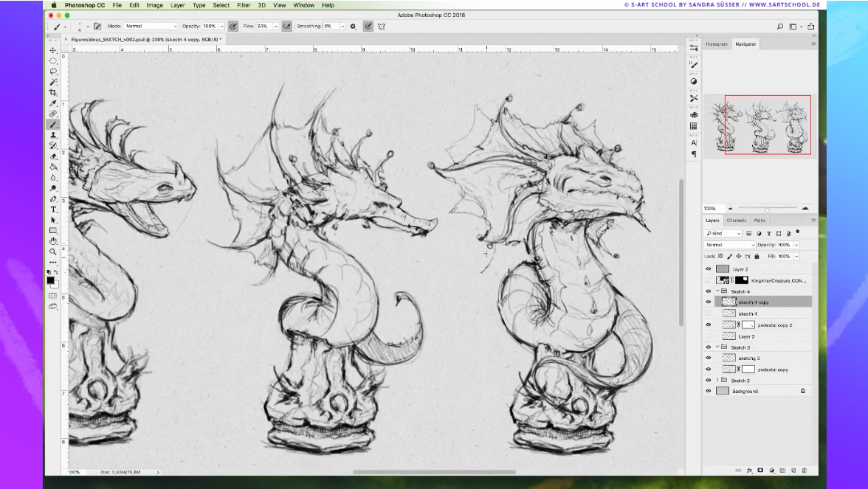
Task: Select the Brush tool in toolbar
Action: click(x=53, y=125)
